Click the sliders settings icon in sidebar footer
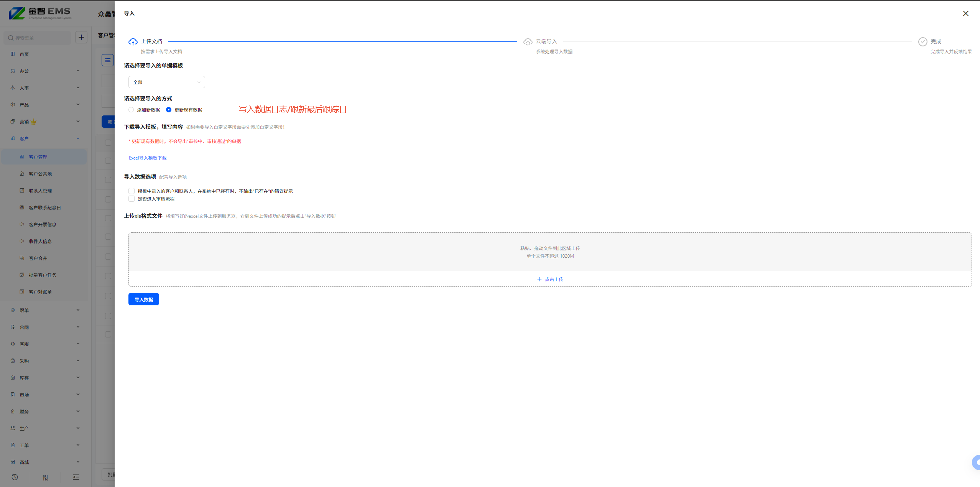This screenshot has width=980, height=487. pos(45,477)
